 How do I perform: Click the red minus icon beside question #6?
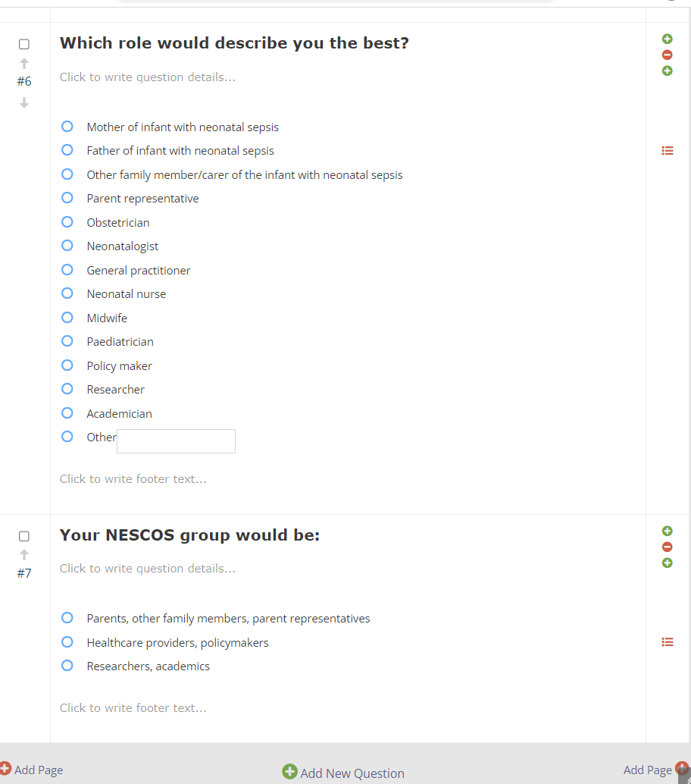[668, 55]
